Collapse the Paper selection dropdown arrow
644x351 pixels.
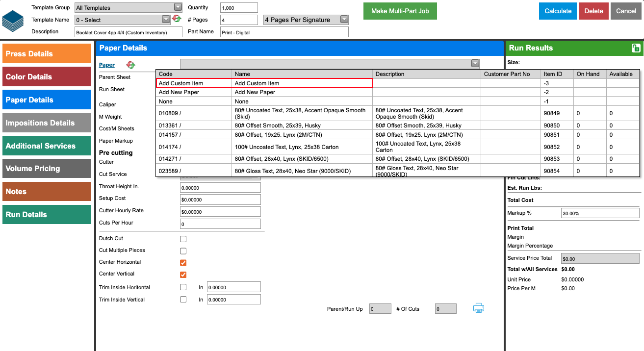coord(475,63)
